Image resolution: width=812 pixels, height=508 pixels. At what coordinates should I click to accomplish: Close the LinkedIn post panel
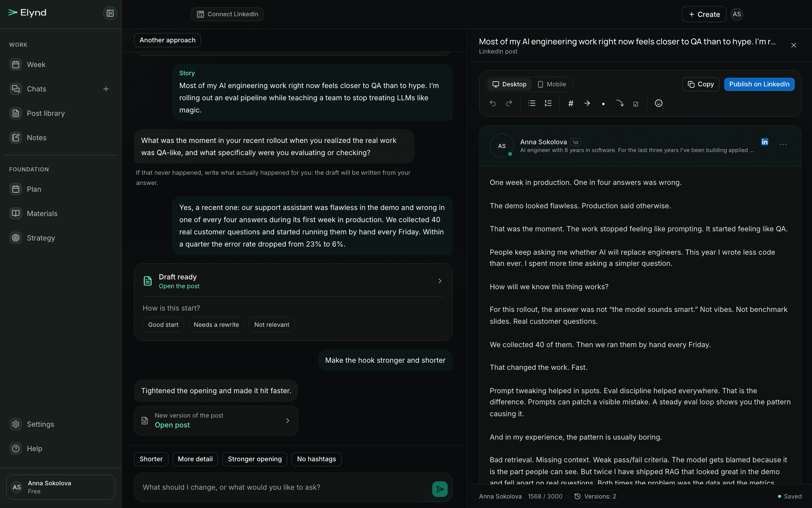point(794,45)
